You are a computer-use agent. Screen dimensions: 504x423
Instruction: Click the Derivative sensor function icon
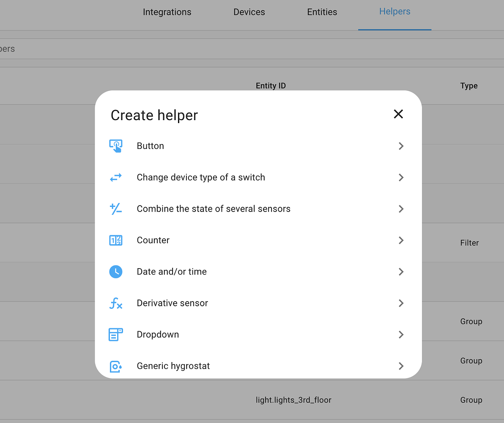pos(116,303)
